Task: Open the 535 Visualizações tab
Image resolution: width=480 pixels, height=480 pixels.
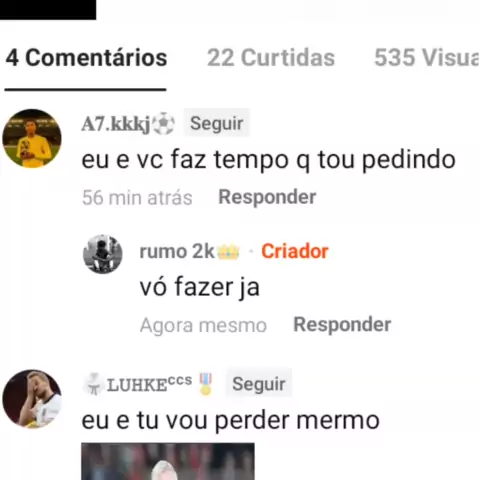Action: (427, 58)
